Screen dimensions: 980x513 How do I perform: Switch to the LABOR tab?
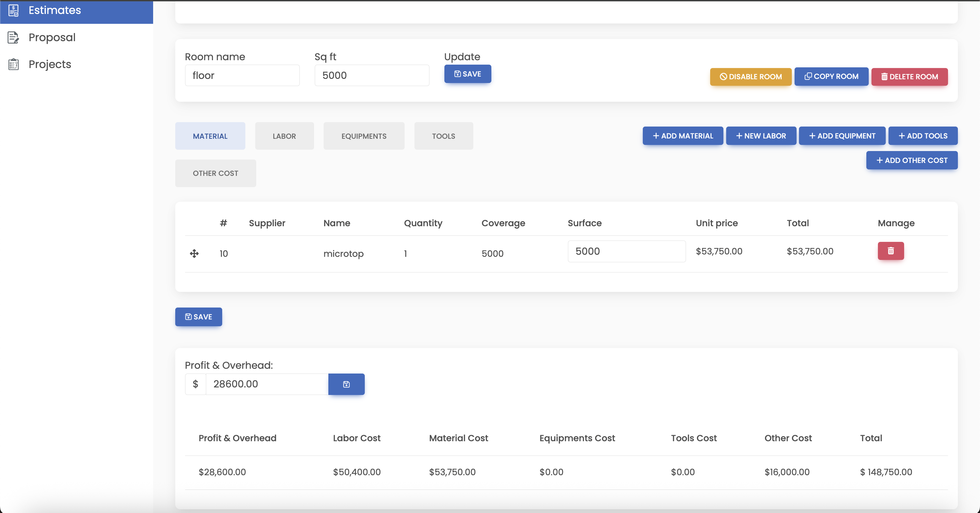tap(284, 136)
